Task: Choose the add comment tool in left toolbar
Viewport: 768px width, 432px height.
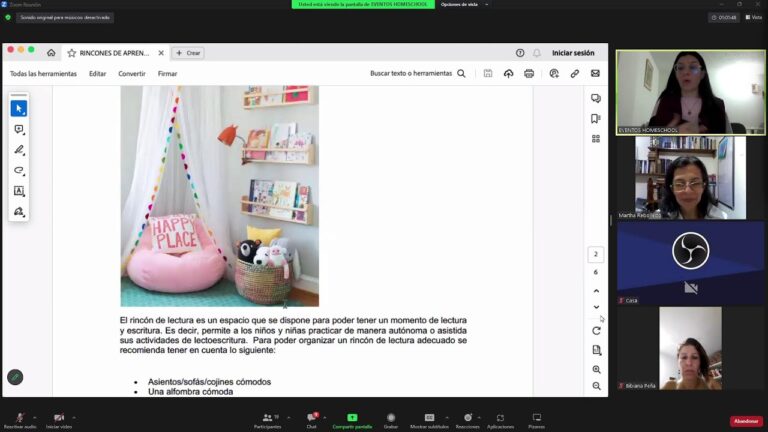Action: 19,129
